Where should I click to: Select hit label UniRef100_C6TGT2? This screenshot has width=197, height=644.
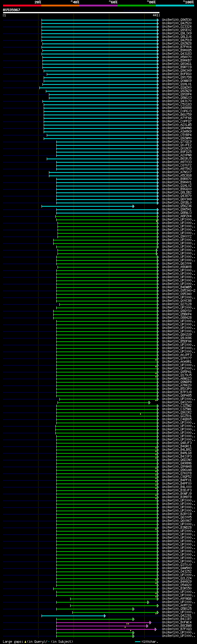click(x=177, y=166)
